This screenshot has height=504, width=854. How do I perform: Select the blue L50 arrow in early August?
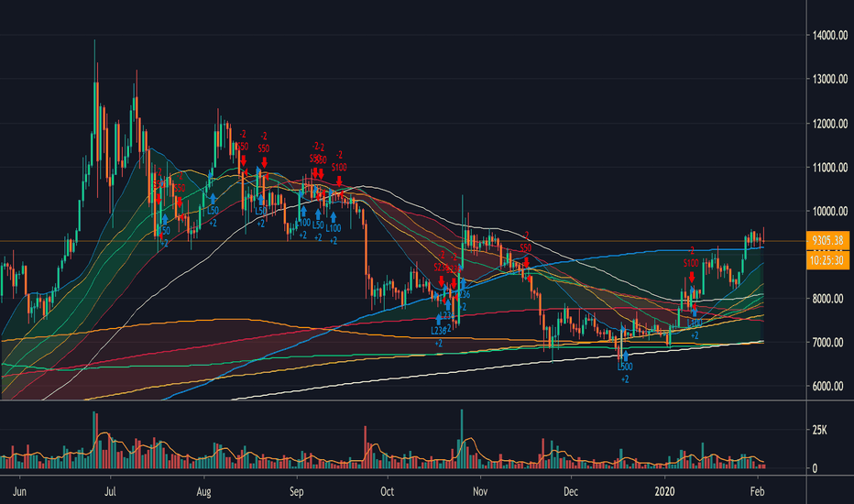pos(213,199)
